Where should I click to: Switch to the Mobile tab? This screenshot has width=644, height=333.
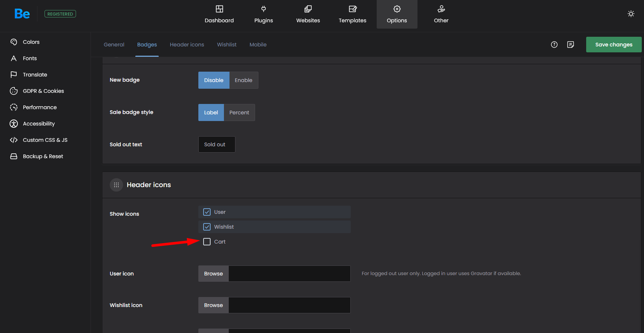[x=258, y=45]
